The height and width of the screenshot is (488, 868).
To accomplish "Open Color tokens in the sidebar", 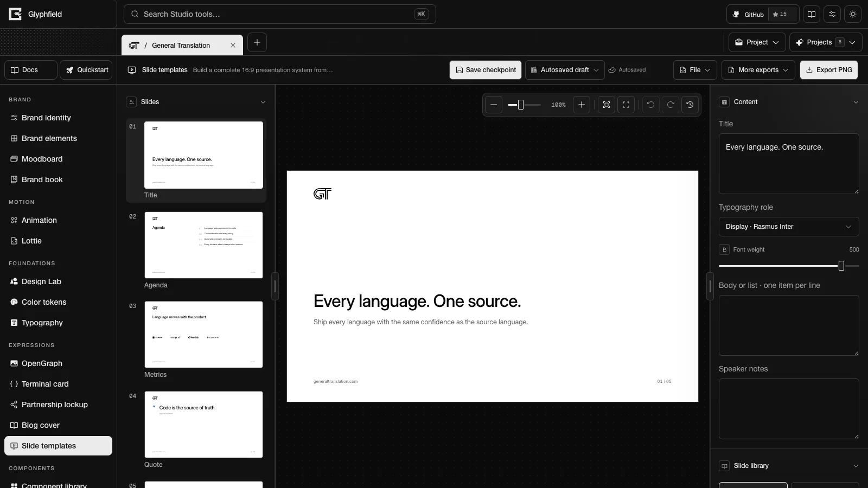I will (x=58, y=302).
